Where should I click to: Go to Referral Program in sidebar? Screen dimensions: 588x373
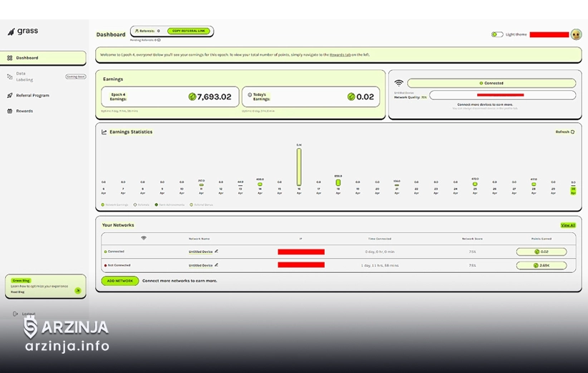[32, 95]
